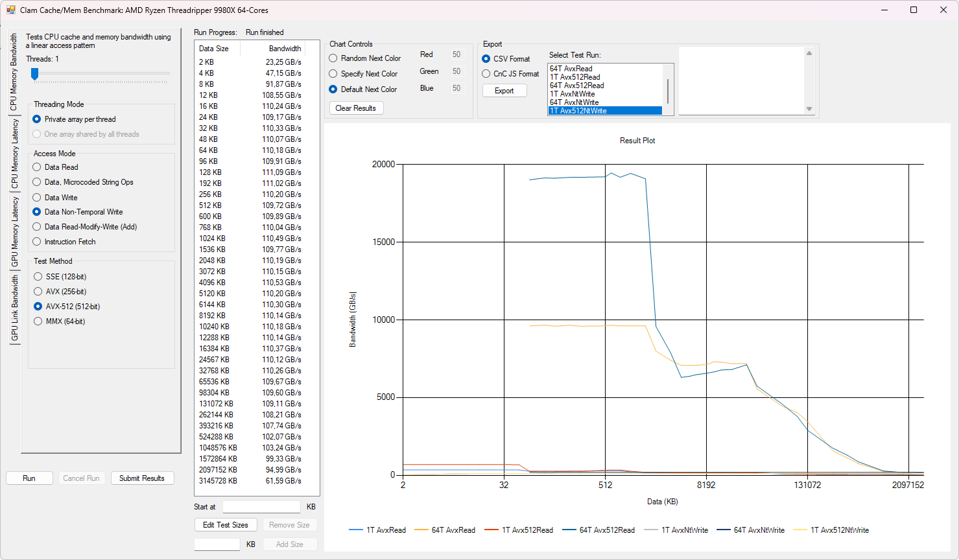This screenshot has width=959, height=560.
Task: Select Private array per thread option
Action: 74,119
